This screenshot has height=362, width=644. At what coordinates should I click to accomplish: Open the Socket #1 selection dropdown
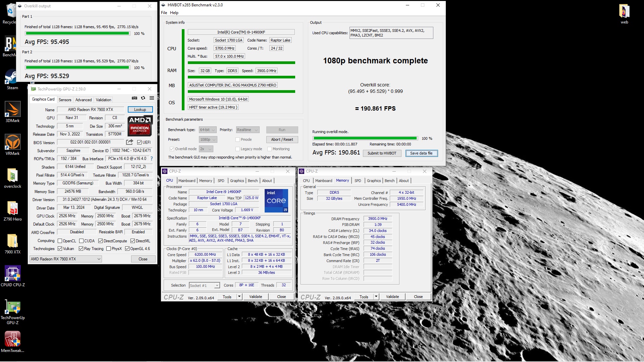pyautogui.click(x=204, y=286)
